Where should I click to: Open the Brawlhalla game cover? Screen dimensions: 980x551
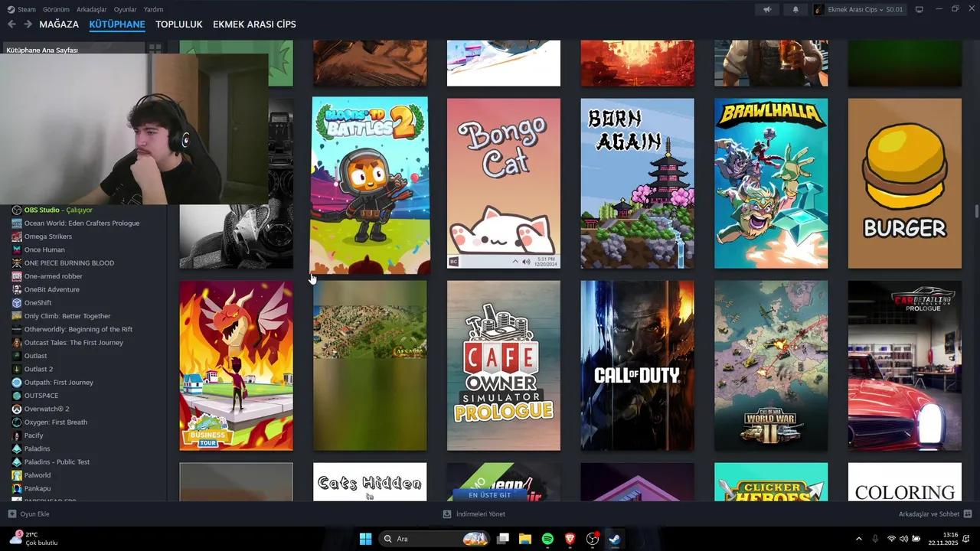click(x=771, y=183)
